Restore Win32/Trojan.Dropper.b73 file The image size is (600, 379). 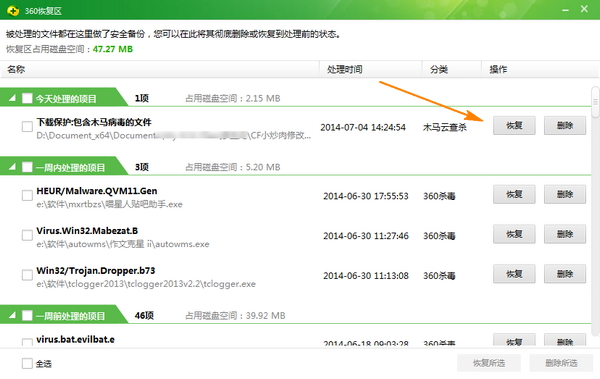[514, 274]
